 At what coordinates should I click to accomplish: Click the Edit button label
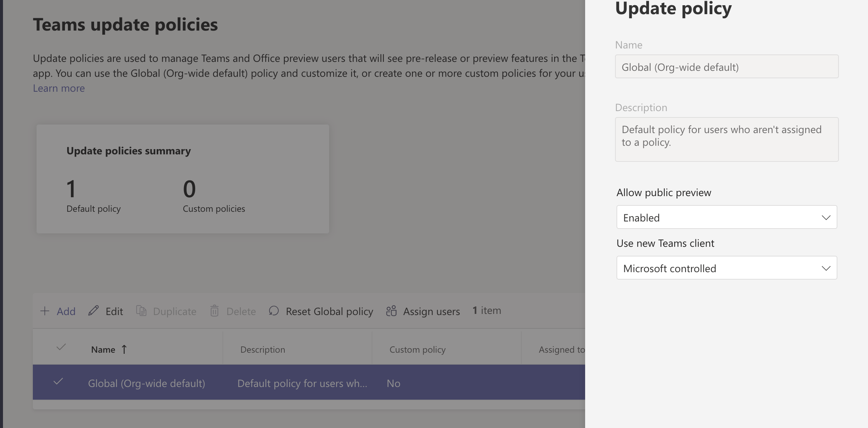pyautogui.click(x=114, y=311)
